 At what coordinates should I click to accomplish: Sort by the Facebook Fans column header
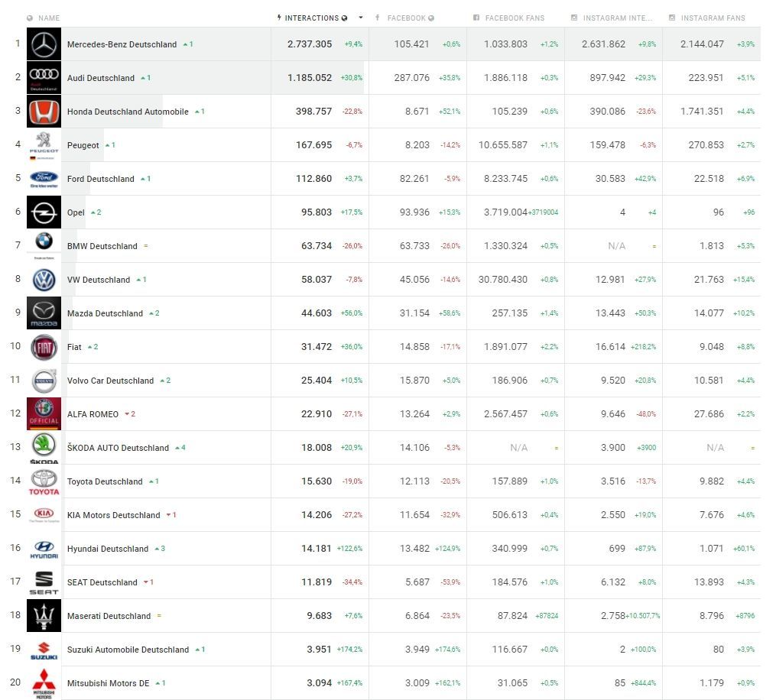point(515,18)
